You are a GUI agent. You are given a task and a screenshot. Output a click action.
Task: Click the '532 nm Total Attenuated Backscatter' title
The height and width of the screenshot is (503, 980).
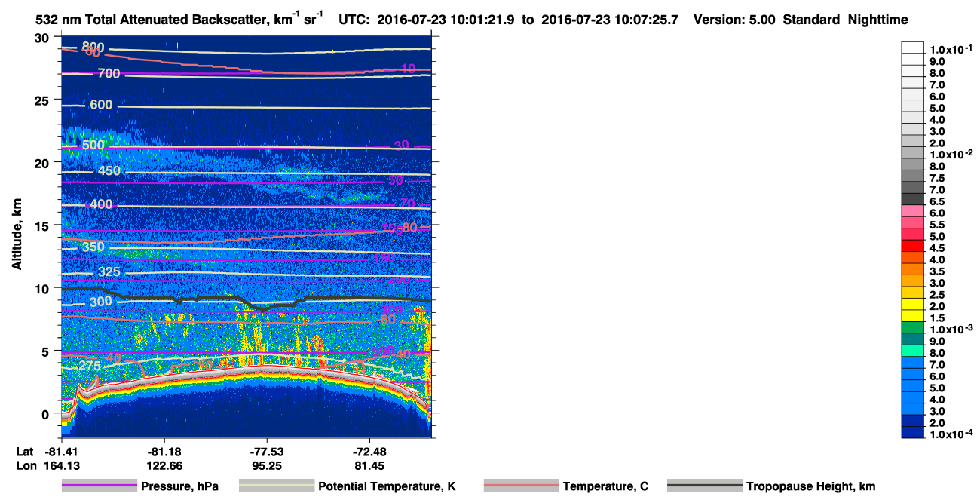[x=154, y=20]
